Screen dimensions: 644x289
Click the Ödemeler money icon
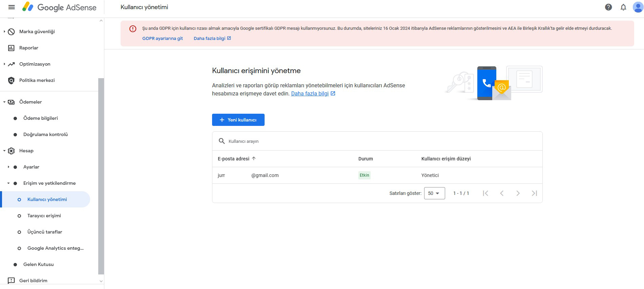[x=11, y=102]
